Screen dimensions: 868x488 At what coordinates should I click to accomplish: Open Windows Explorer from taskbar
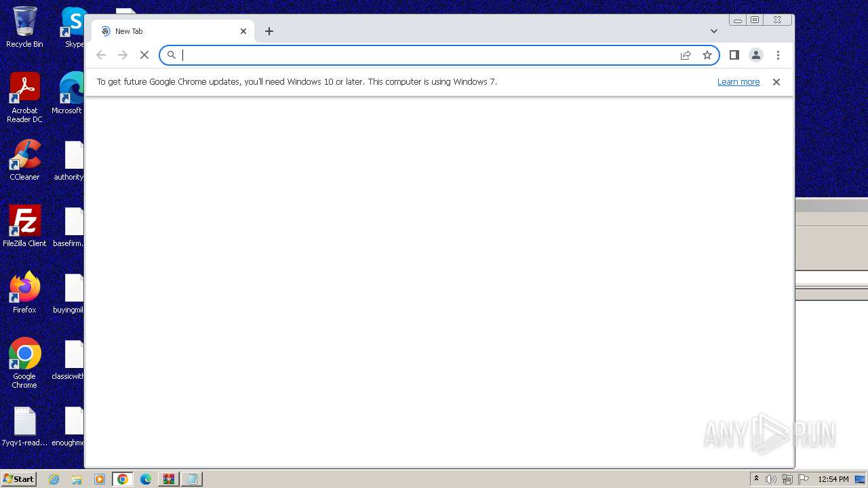point(77,479)
